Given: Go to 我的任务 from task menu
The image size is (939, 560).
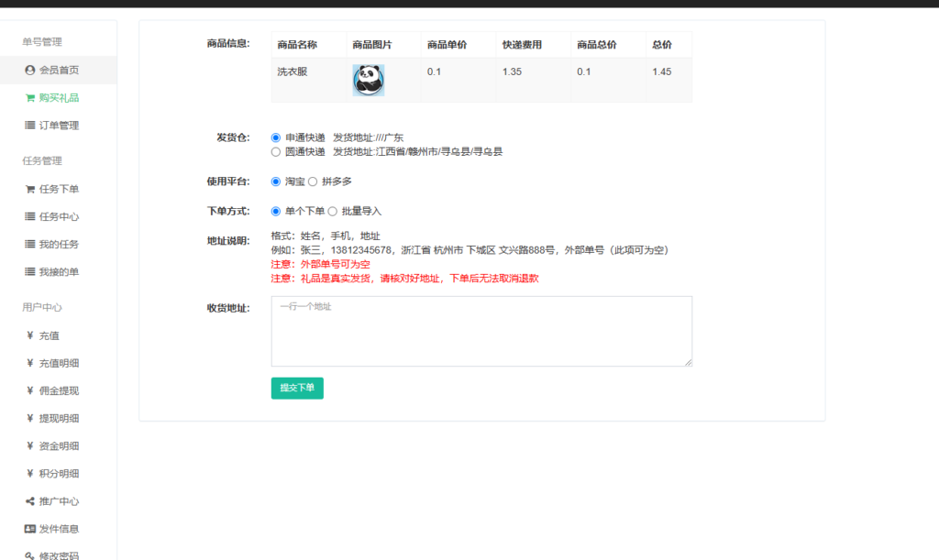Looking at the screenshot, I should (30, 244).
